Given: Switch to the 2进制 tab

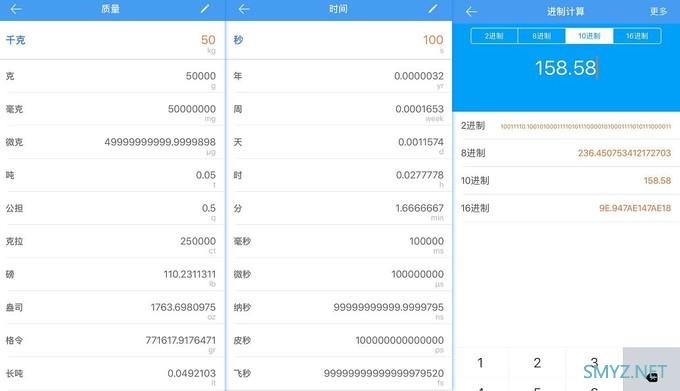Looking at the screenshot, I should (x=494, y=36).
